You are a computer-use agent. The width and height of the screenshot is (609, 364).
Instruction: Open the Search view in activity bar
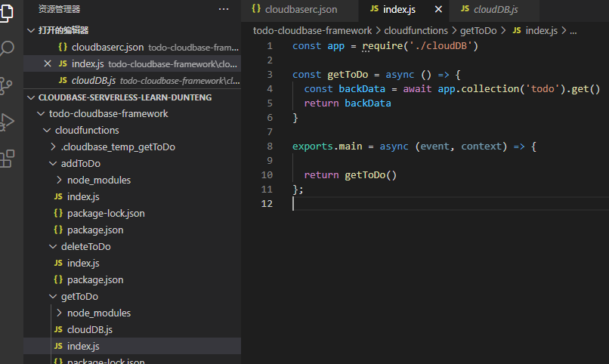point(8,49)
